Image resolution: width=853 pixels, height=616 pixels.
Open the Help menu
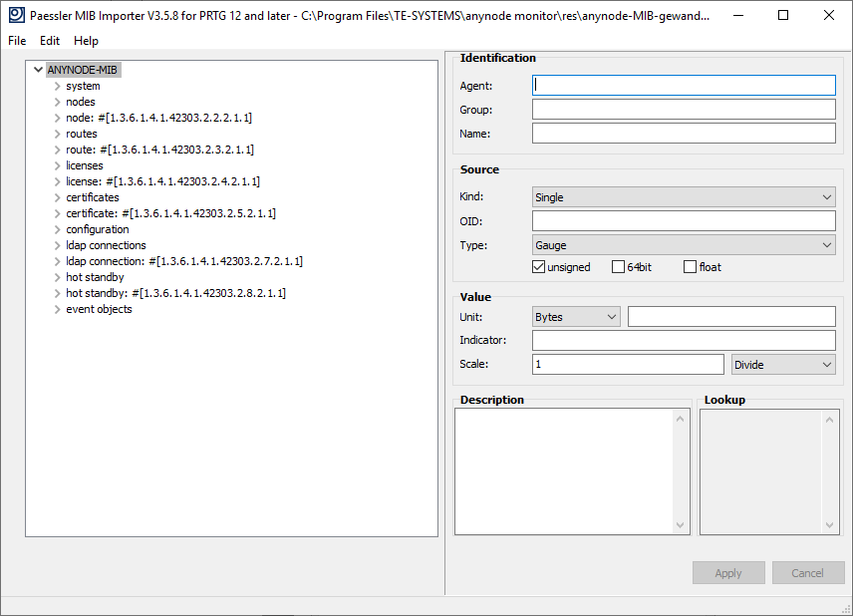(86, 41)
